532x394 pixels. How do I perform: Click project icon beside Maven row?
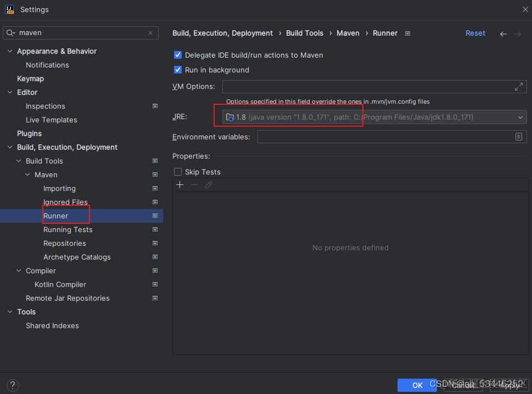click(x=155, y=175)
